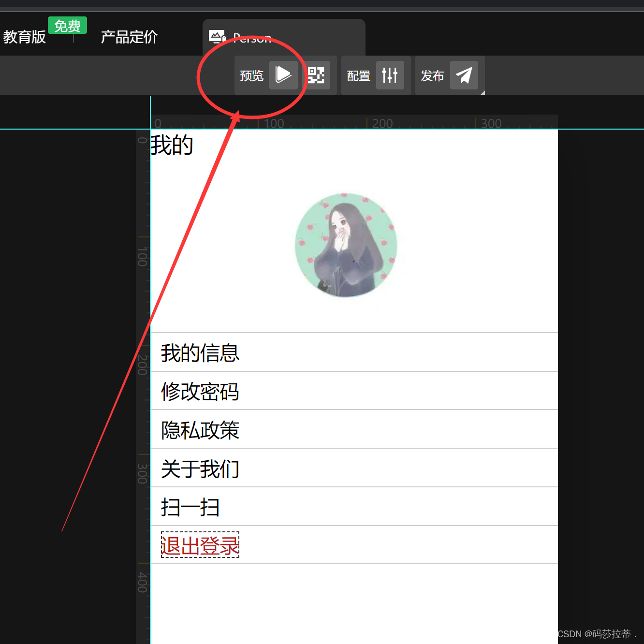The image size is (644, 644).
Task: Click the green 免费 badge
Action: coord(67,25)
